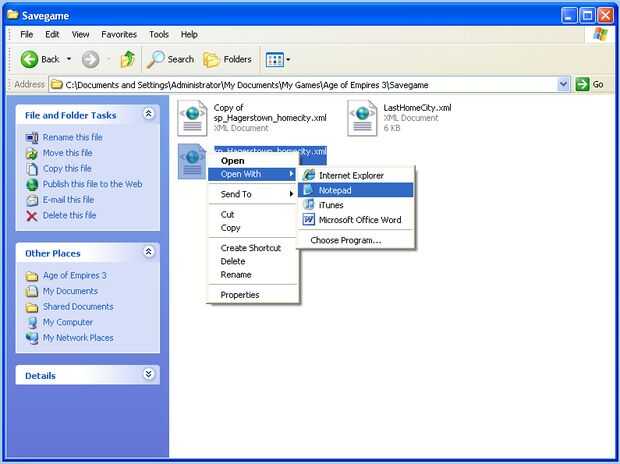Go to My Documents place

click(70, 291)
